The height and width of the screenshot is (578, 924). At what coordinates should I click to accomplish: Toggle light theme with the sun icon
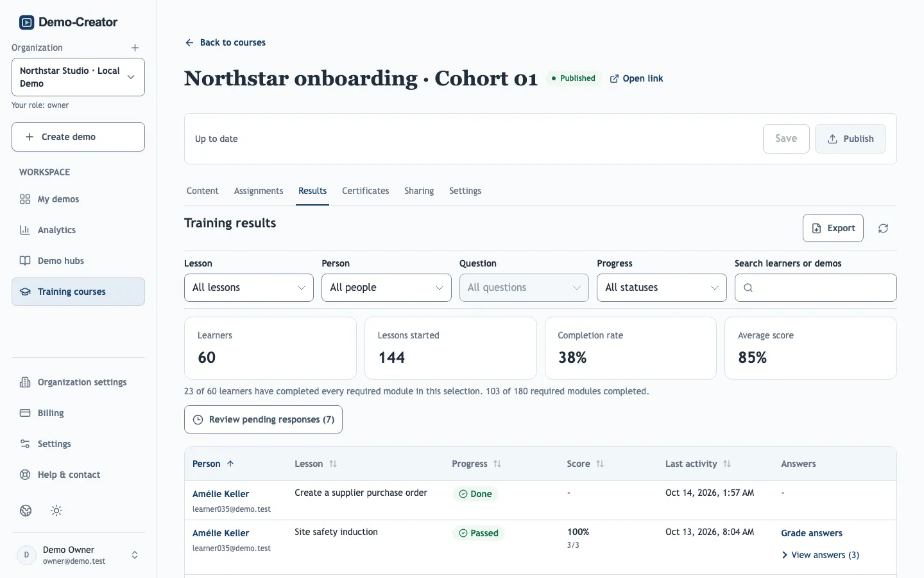point(56,511)
